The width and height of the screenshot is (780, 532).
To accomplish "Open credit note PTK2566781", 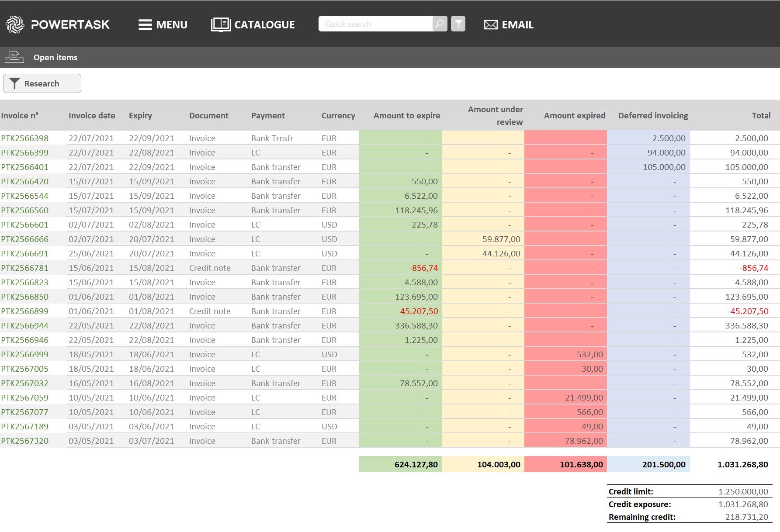I will (x=25, y=268).
